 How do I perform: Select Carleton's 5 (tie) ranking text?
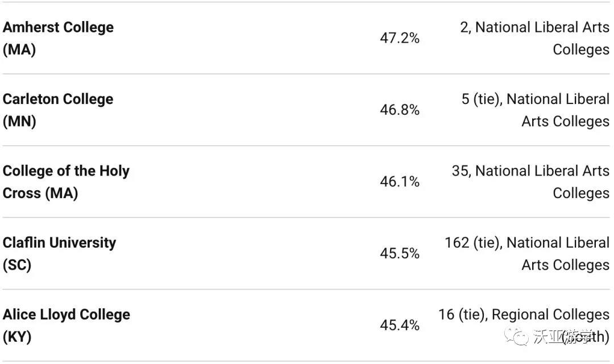536,110
